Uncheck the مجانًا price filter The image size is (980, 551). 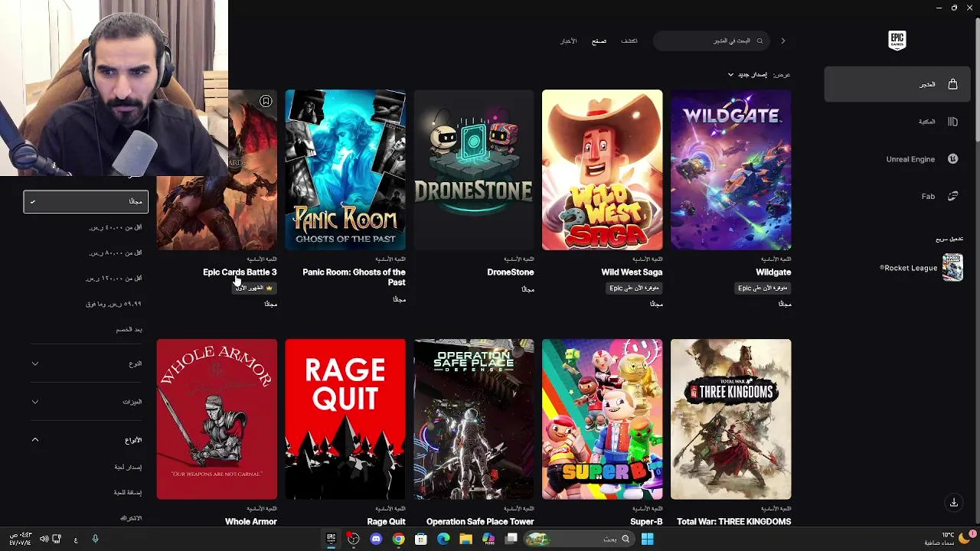tap(86, 201)
